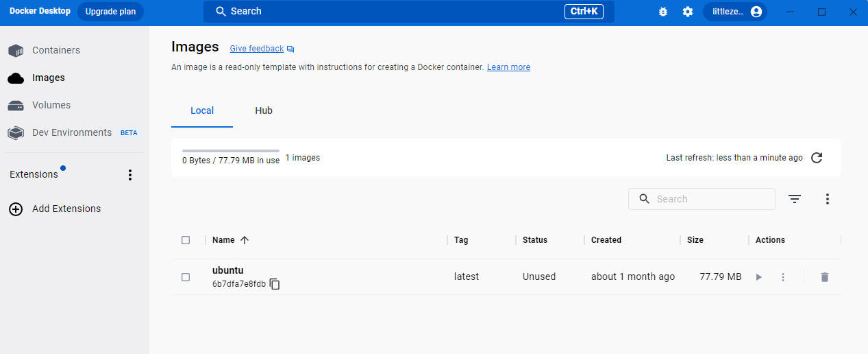Switch to the Local tab
Viewport: 868px width, 354px height.
[x=202, y=110]
